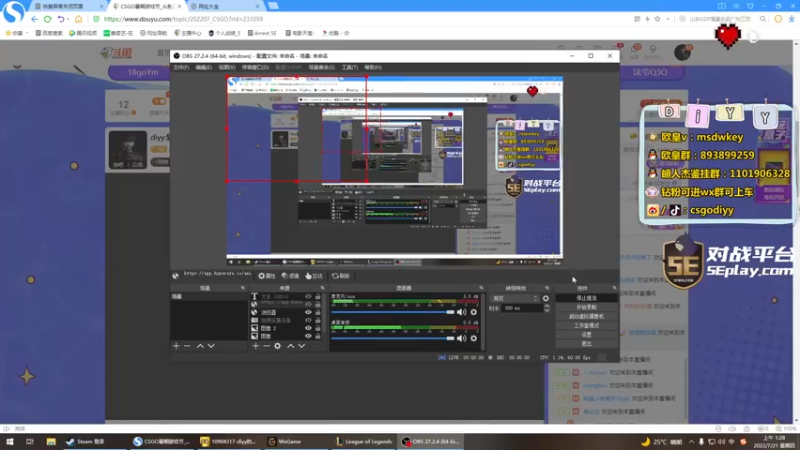
Task: Toggle visibility of the last Image source
Action: coord(308,336)
